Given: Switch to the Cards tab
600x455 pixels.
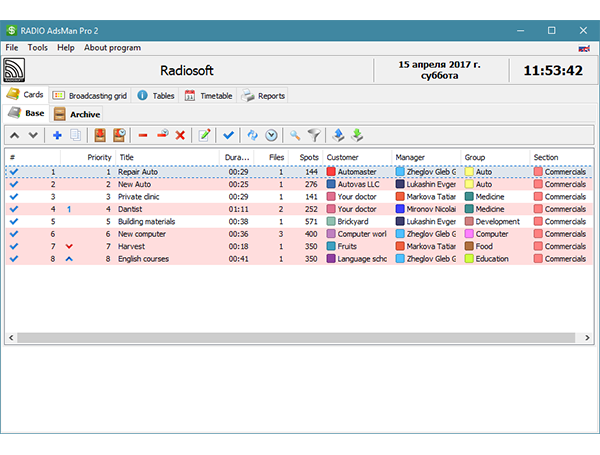Looking at the screenshot, I should (x=25, y=95).
